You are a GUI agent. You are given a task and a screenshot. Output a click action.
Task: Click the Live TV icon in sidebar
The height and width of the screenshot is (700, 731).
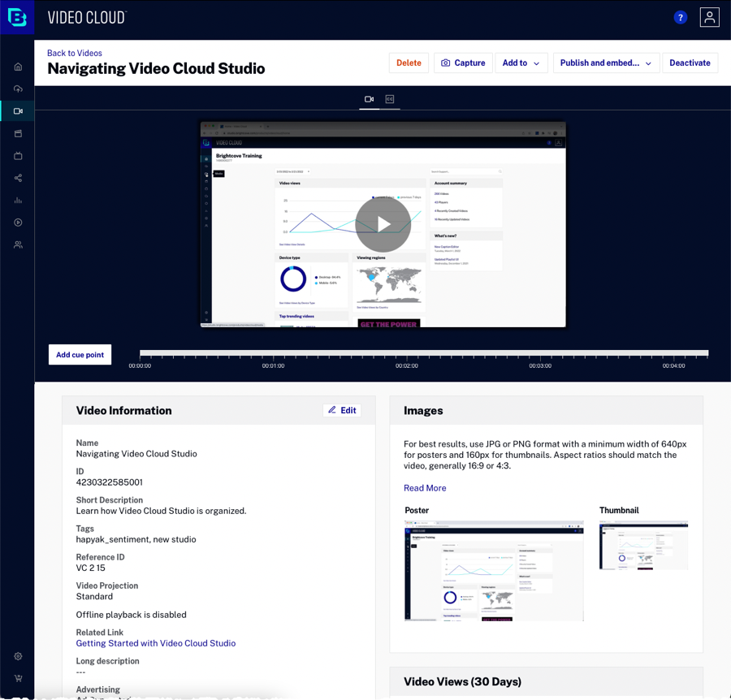click(18, 156)
